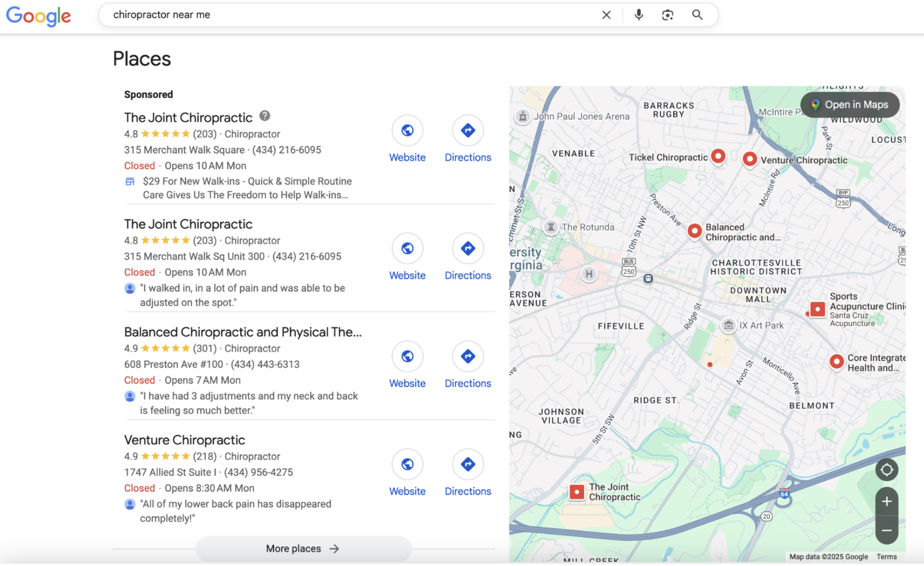Open in Maps button

(850, 104)
